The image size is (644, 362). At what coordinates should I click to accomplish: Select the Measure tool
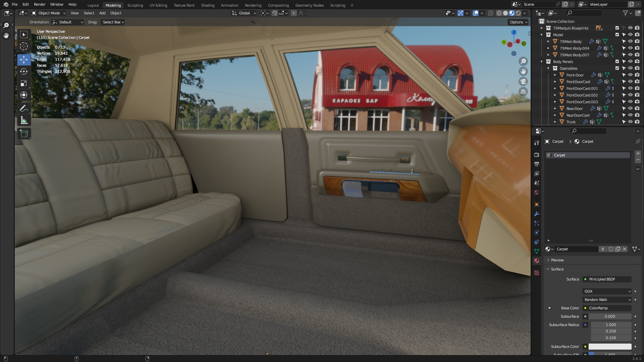pyautogui.click(x=24, y=120)
